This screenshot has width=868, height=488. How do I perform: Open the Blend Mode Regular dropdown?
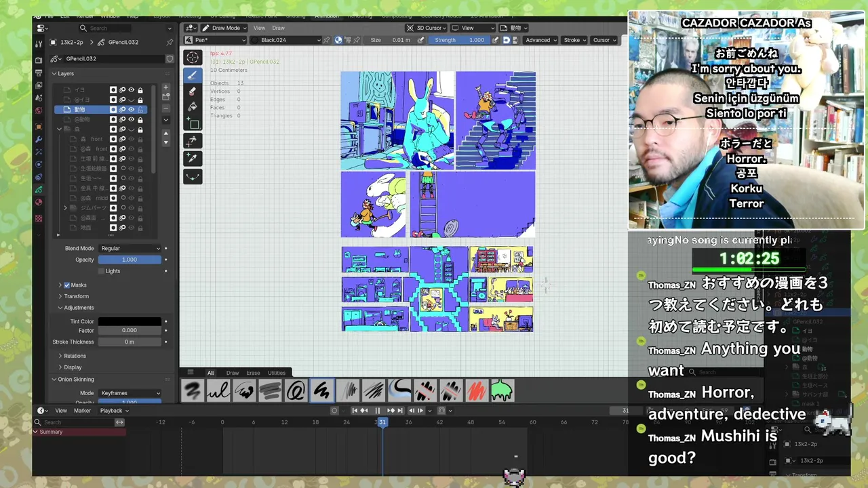pyautogui.click(x=130, y=249)
